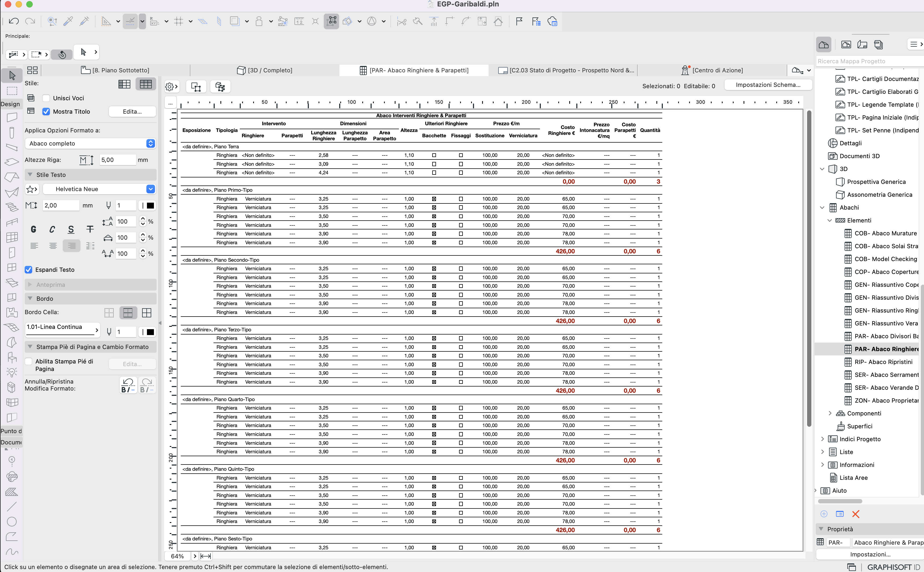The image size is (924, 572).
Task: Click the strikethrough text style icon
Action: click(x=90, y=229)
